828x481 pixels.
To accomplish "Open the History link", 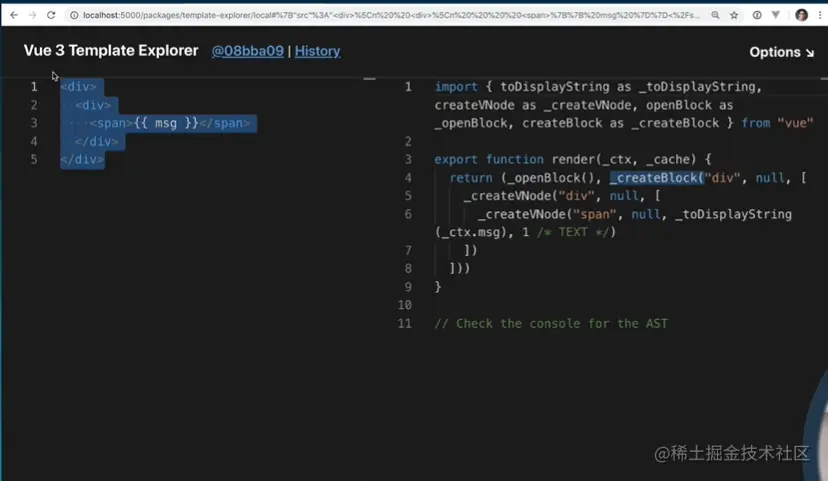I will pyautogui.click(x=317, y=51).
